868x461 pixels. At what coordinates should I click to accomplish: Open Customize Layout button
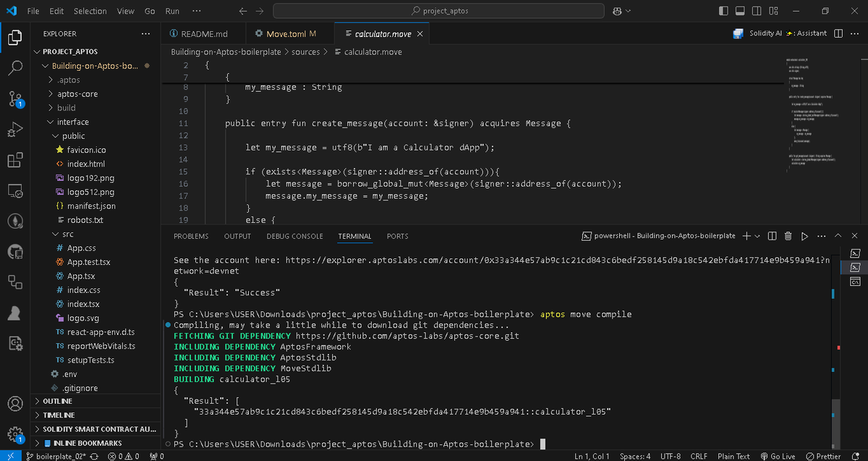pyautogui.click(x=773, y=11)
